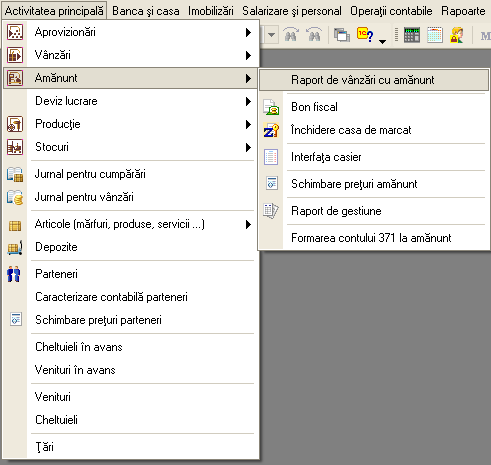Open the calendar icon in the toolbar
Image resolution: width=491 pixels, height=465 pixels.
435,35
